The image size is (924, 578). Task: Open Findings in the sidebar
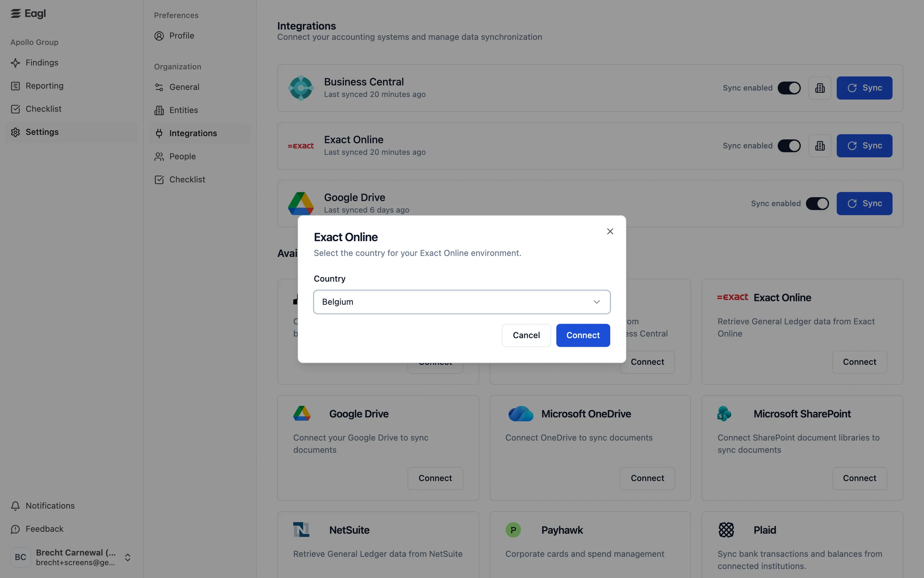point(72,63)
